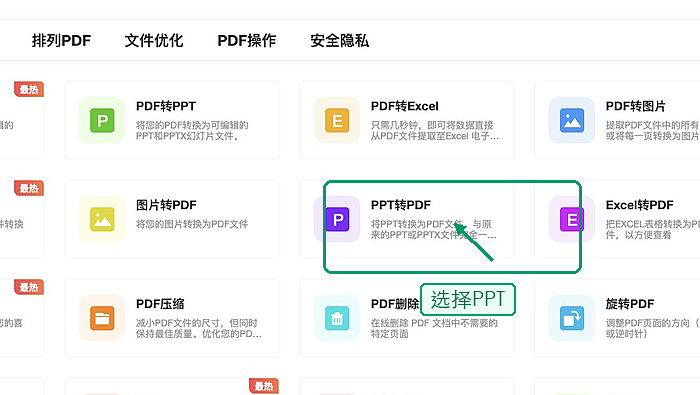This screenshot has width=700, height=395.
Task: Click PDF转PPT description about editable PPTX slides
Action: tap(192, 130)
